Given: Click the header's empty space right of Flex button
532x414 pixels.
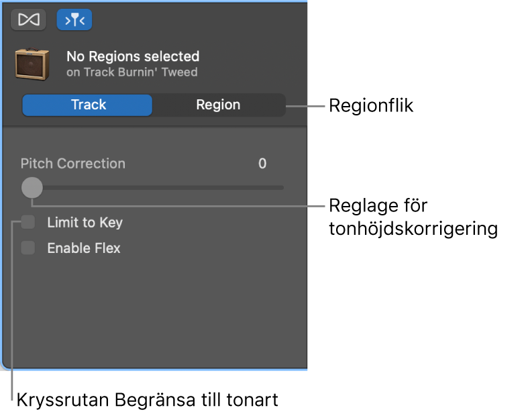Looking at the screenshot, I should click(x=201, y=19).
